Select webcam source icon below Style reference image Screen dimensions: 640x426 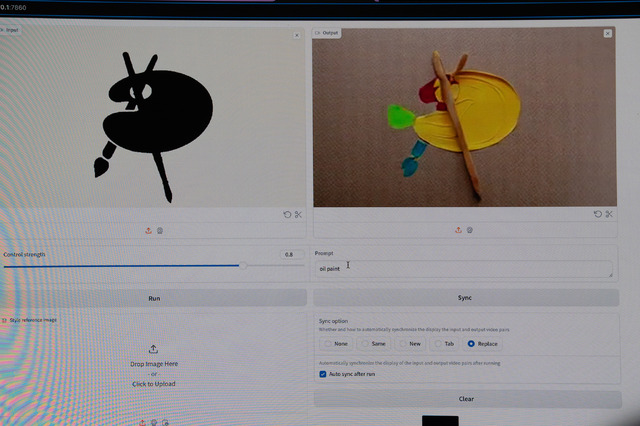(154, 422)
